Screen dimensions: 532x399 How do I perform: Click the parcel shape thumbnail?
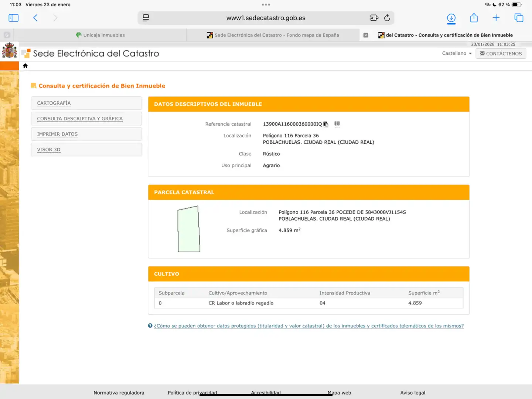[x=189, y=229]
